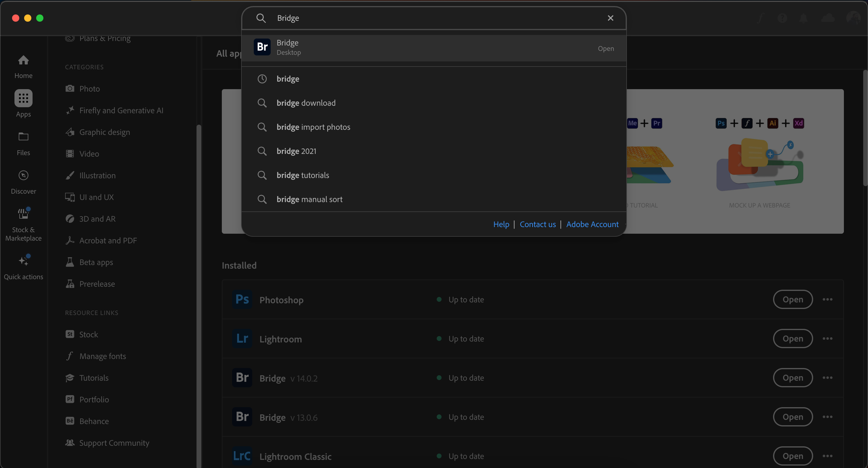Image resolution: width=868 pixels, height=468 pixels.
Task: Select the Quick actions sparkle icon
Action: (x=23, y=260)
